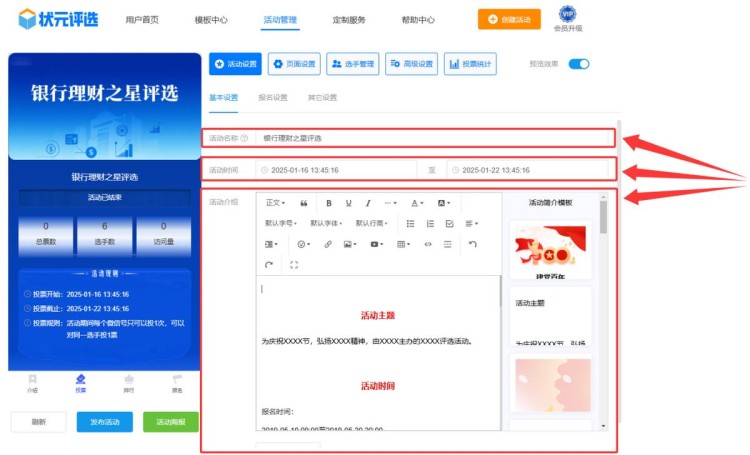Toggle the 预览效果 switch
The height and width of the screenshot is (455, 750).
point(579,64)
